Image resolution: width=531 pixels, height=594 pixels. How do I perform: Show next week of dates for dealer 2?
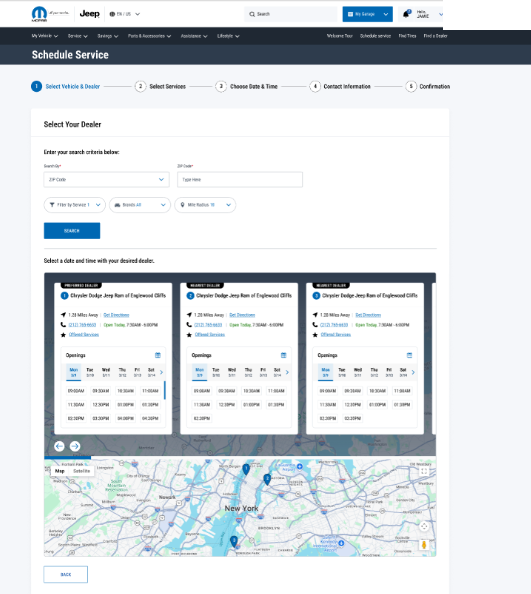point(287,372)
